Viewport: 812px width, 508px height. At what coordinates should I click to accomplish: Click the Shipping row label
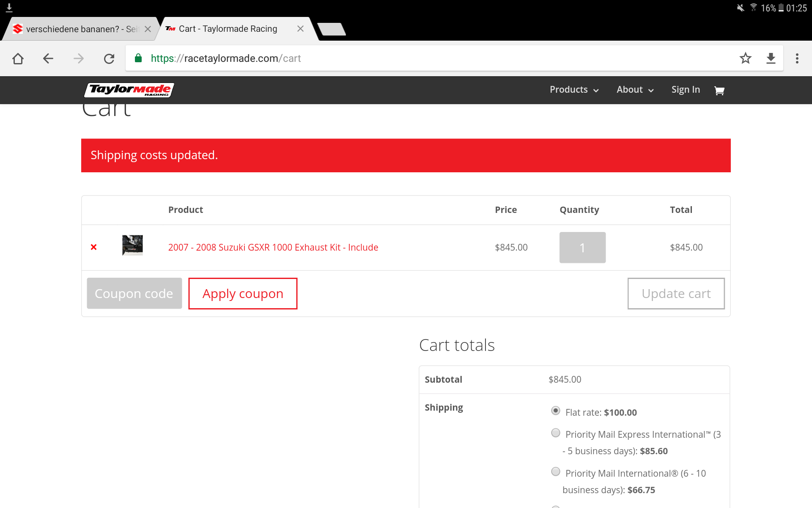(x=444, y=408)
